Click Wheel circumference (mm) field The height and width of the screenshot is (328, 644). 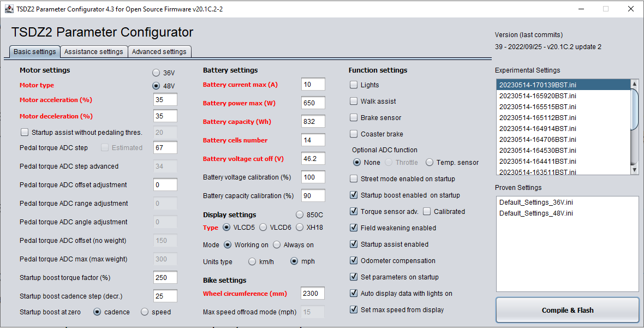(313, 294)
